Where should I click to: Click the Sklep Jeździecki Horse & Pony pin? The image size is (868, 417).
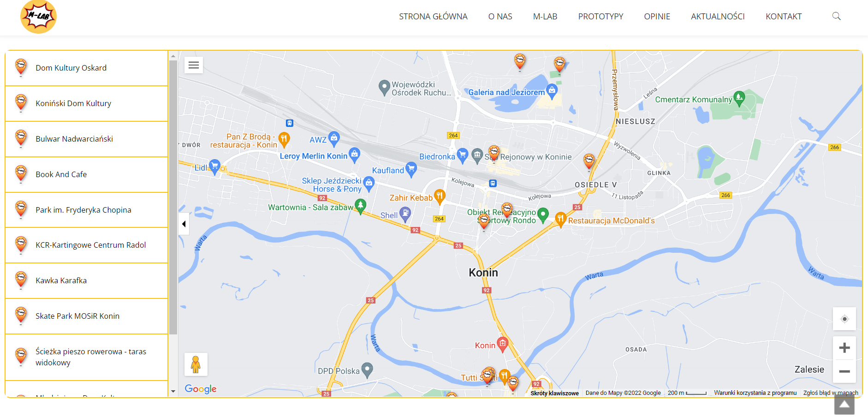tap(369, 184)
